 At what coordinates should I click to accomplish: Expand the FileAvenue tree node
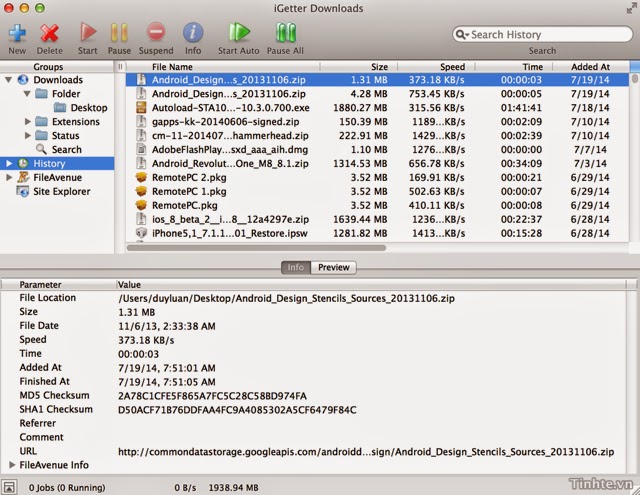pos(9,177)
